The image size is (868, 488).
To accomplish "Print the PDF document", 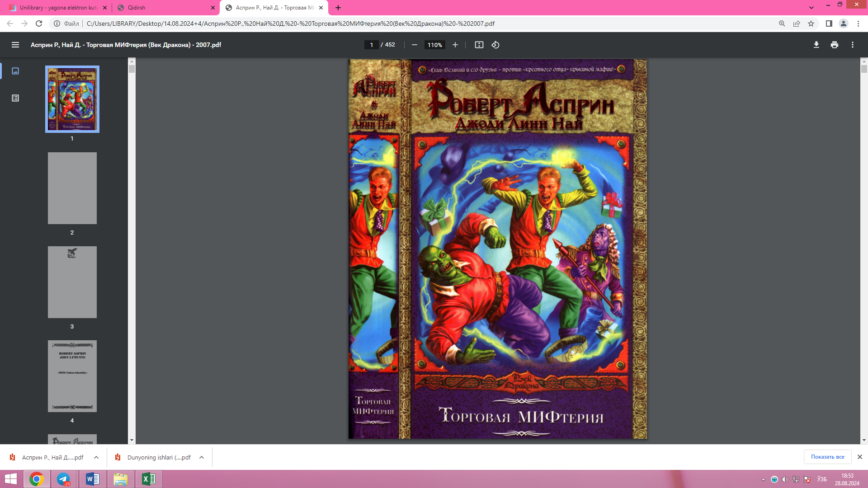I will point(835,45).
